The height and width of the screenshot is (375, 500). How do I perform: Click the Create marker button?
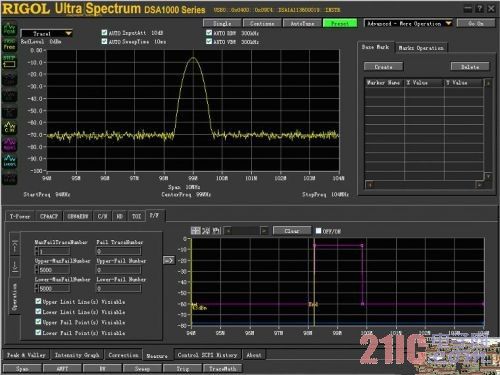(383, 67)
